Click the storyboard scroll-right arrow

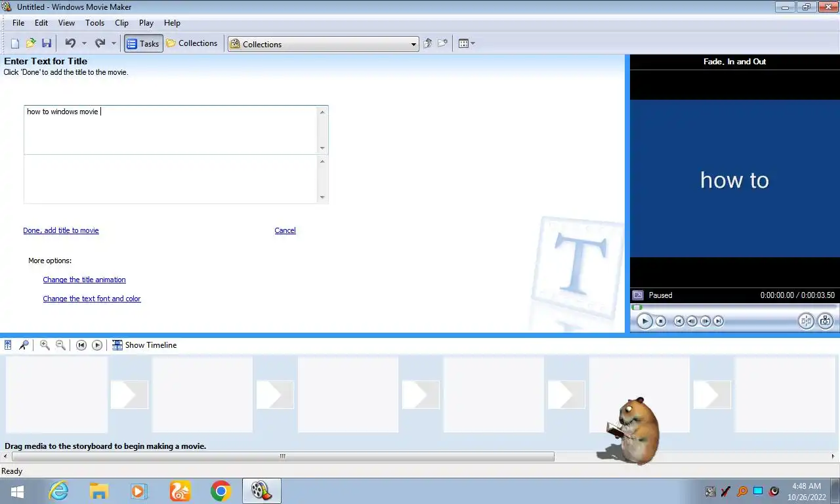coord(833,456)
